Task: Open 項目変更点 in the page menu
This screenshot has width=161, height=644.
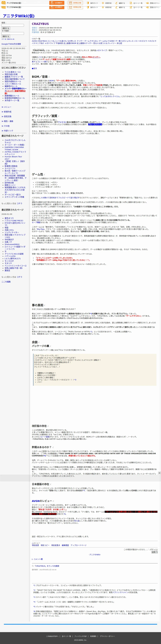Action: [56, 545]
